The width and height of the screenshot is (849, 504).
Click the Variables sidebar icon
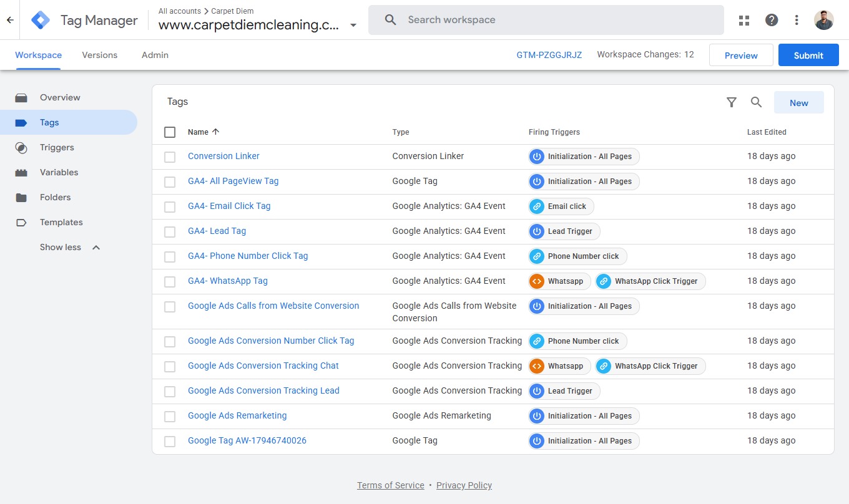[x=21, y=172]
